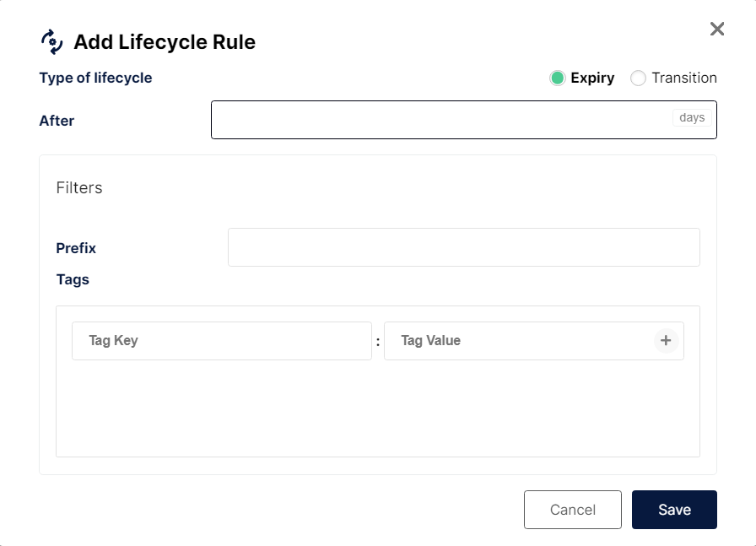
Task: Select the Transition radio button
Action: point(639,78)
